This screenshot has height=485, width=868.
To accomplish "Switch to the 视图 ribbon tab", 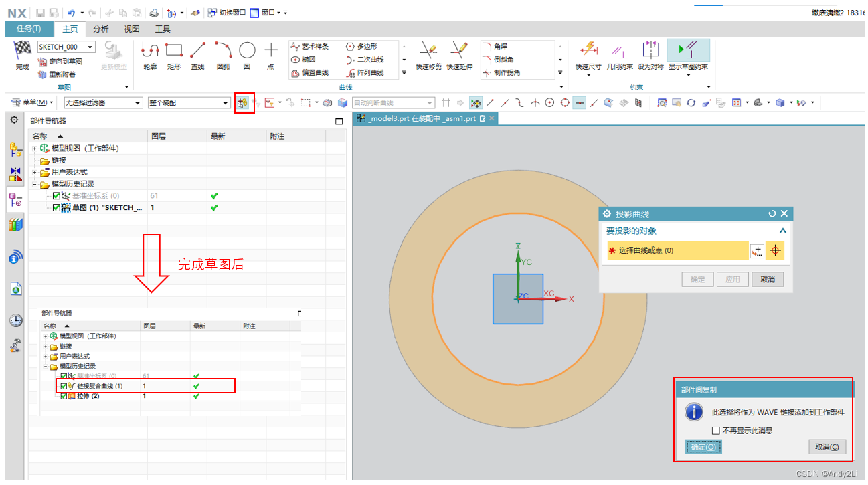I will 132,29.
